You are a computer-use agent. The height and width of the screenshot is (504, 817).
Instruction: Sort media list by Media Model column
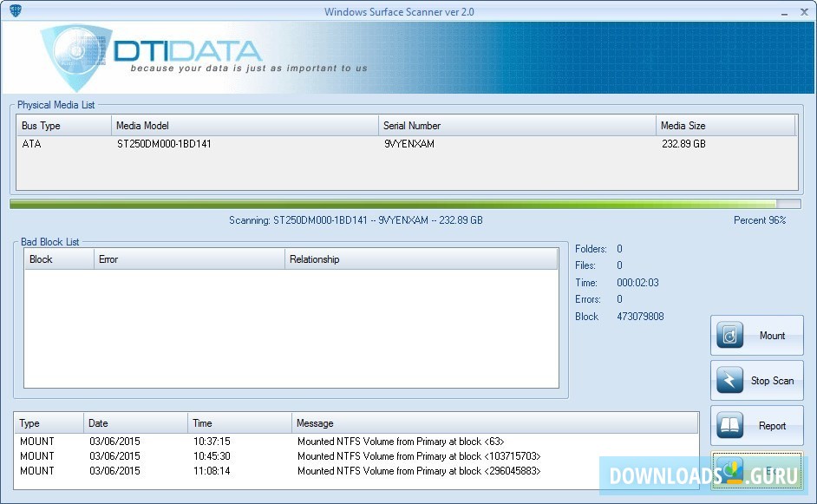coord(245,126)
